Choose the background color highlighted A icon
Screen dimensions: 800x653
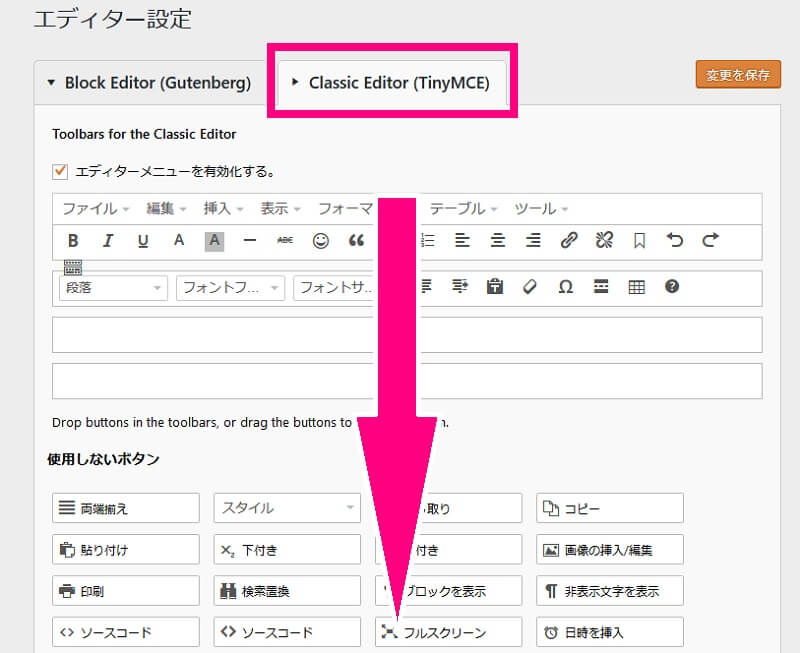pos(214,241)
